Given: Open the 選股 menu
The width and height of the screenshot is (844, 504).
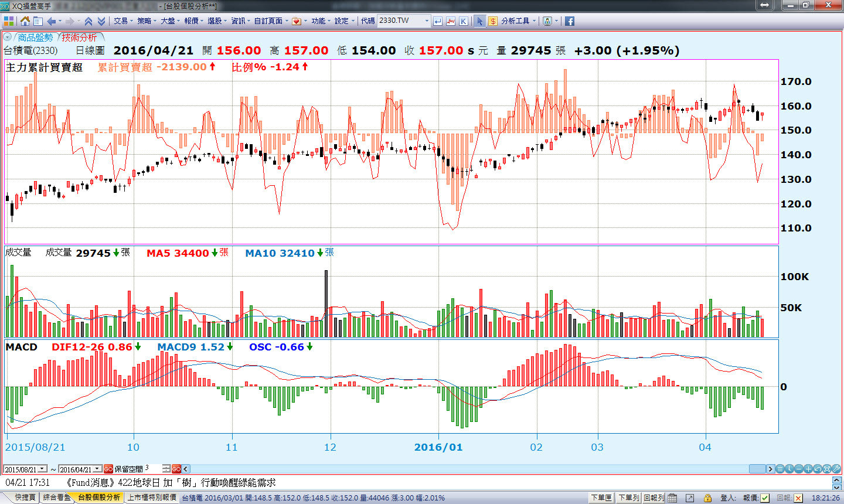Looking at the screenshot, I should pos(217,21).
